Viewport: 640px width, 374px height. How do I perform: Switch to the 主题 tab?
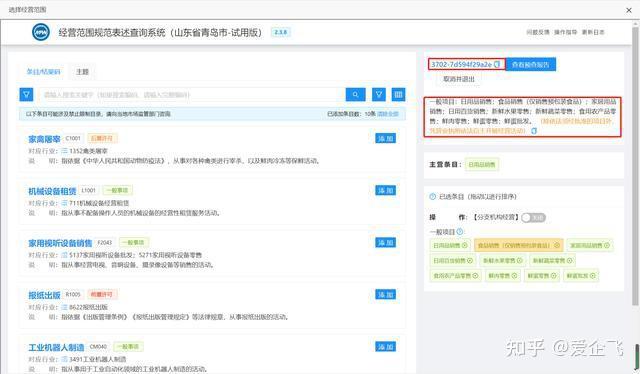pyautogui.click(x=82, y=72)
